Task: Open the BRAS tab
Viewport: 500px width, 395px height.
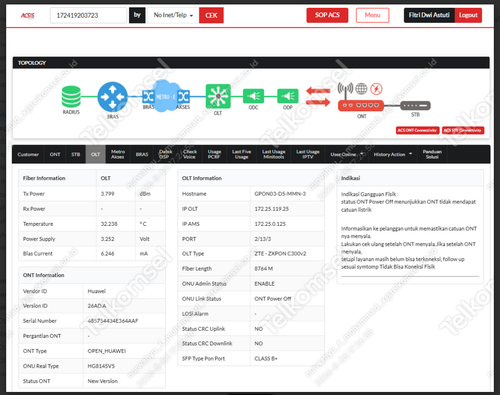Action: (x=142, y=154)
